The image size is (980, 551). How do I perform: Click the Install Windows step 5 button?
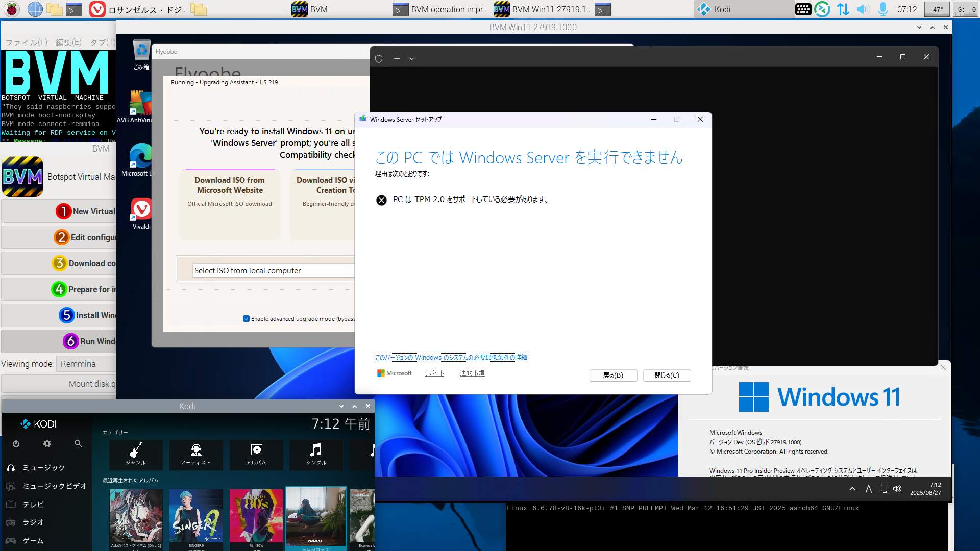coord(59,315)
